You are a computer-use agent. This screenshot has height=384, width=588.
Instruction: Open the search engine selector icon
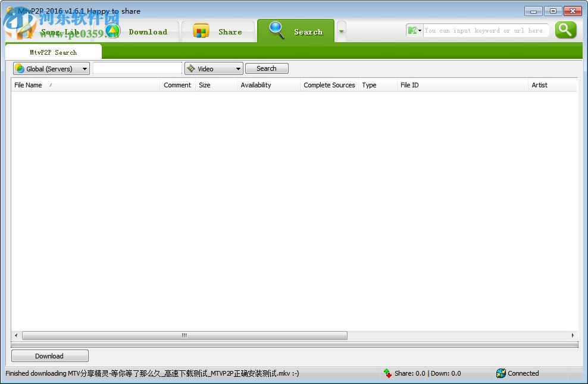(414, 30)
